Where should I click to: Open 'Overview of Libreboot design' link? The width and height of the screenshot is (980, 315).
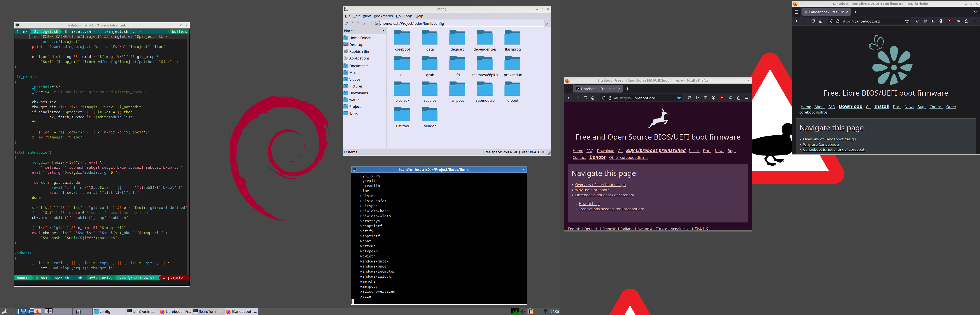pos(600,184)
